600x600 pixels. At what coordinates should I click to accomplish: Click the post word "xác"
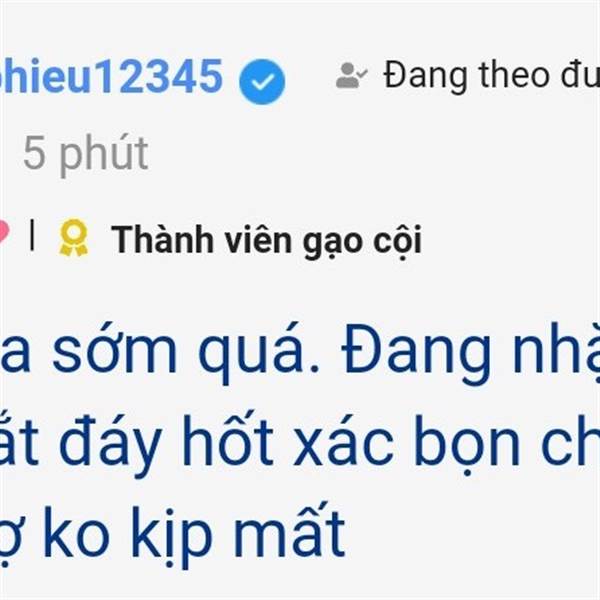pos(344,445)
